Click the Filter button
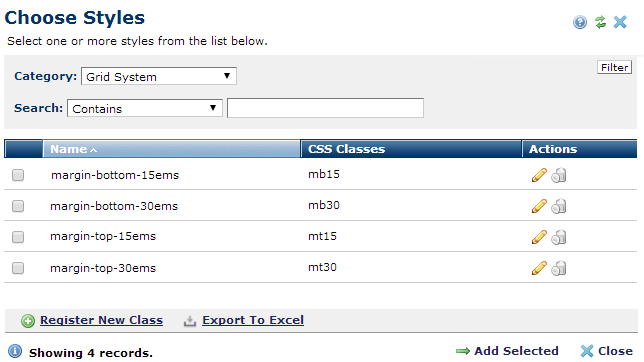 point(614,67)
